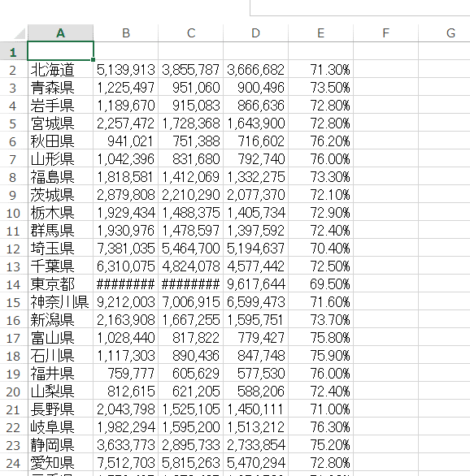The image size is (470, 476).
Task: Select column A header
Action: click(x=60, y=32)
